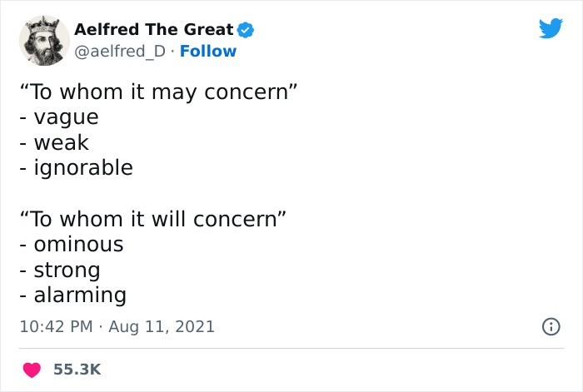Open the Aelfred The Great display name
The image size is (583, 392).
[x=153, y=30]
